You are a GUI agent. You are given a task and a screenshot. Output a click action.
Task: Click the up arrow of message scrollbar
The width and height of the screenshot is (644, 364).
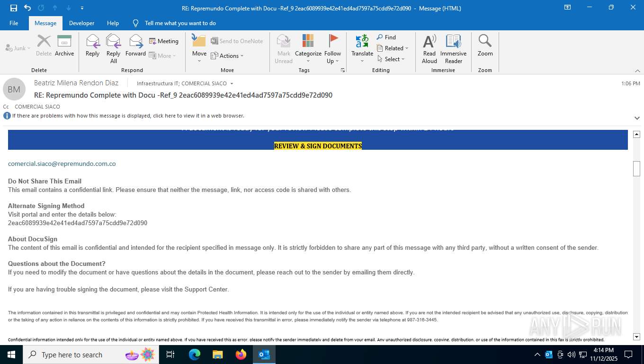click(x=636, y=134)
